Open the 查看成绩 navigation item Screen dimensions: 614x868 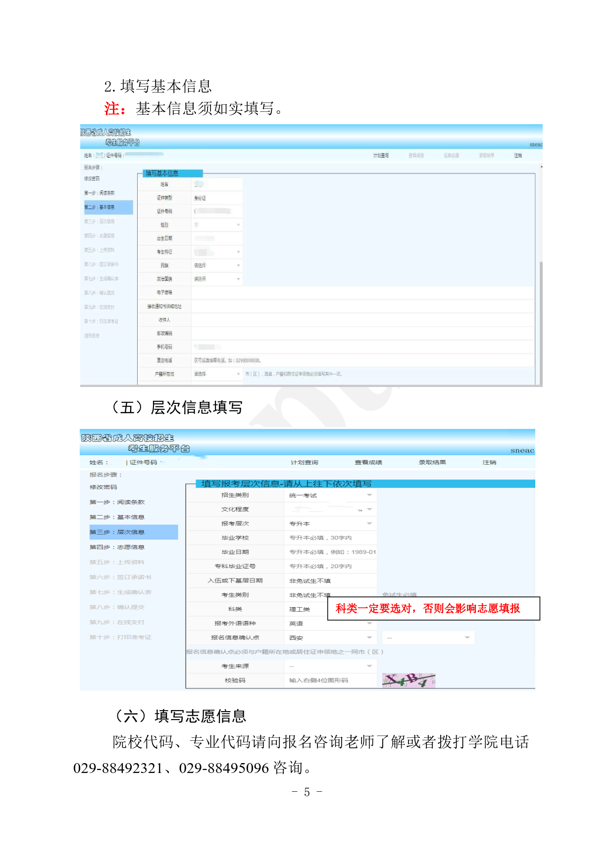point(368,462)
